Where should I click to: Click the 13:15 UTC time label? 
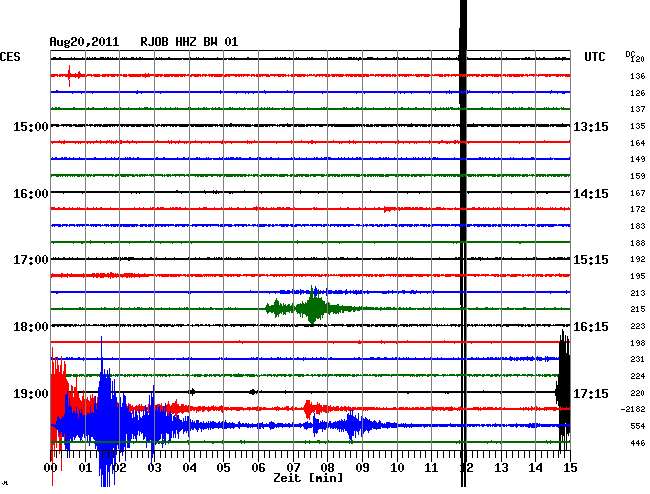(591, 126)
